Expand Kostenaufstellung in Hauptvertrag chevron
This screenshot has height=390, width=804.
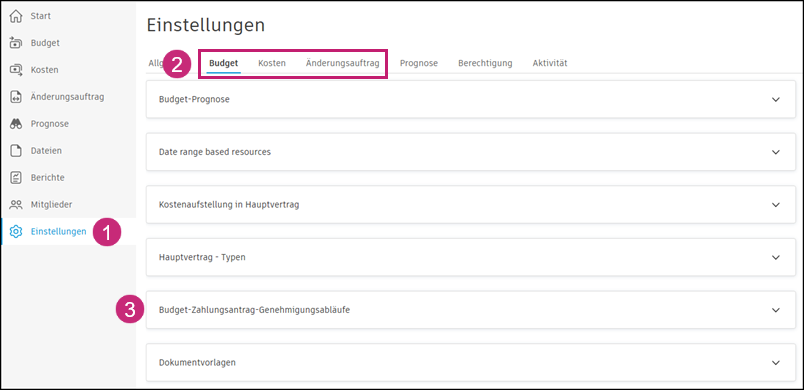point(776,204)
